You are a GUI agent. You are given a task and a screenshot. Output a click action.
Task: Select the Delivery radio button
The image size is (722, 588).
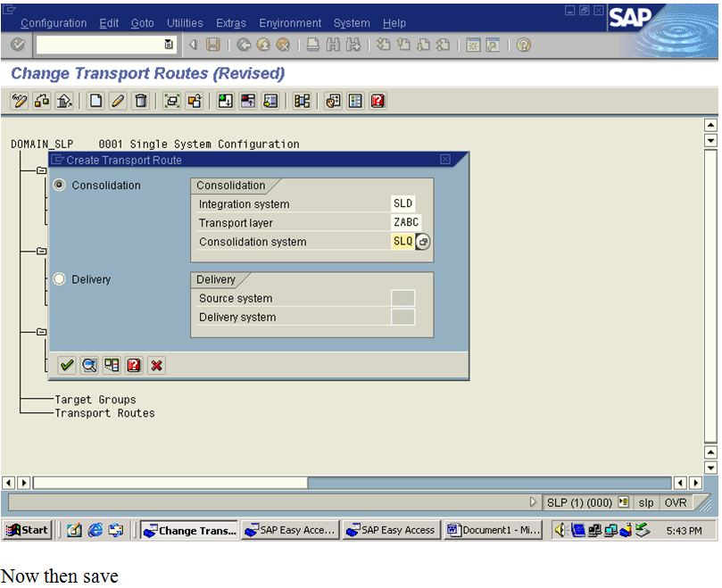(60, 279)
